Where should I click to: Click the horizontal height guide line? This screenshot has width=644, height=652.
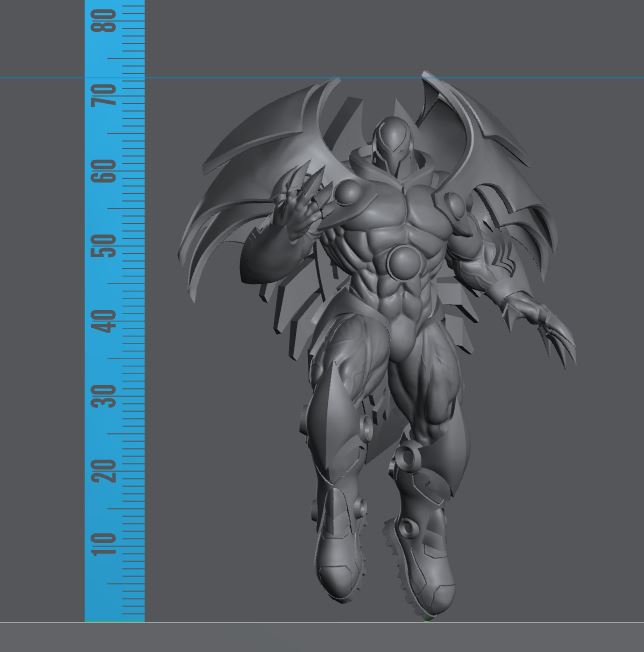400,77
